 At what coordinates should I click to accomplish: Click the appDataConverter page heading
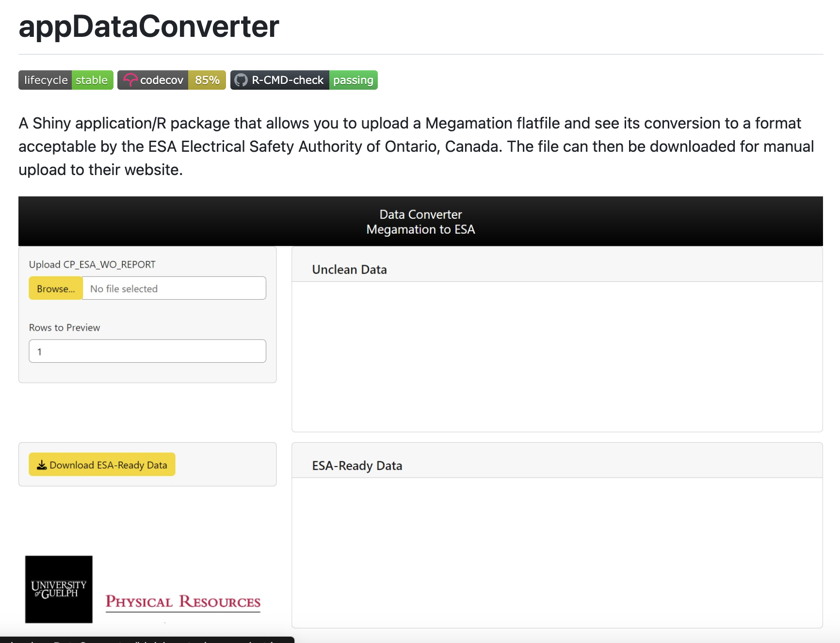point(148,27)
